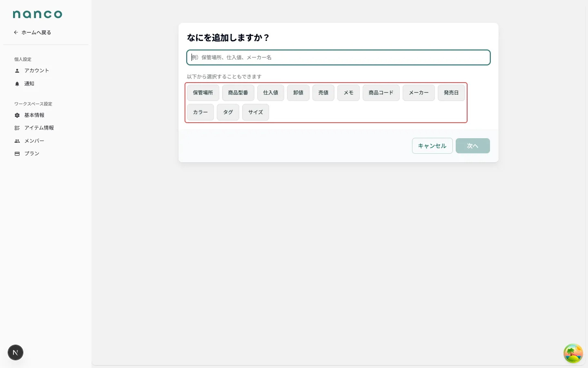588x368 pixels.
Task: Choose the タグ suggestion chip
Action: tap(228, 112)
